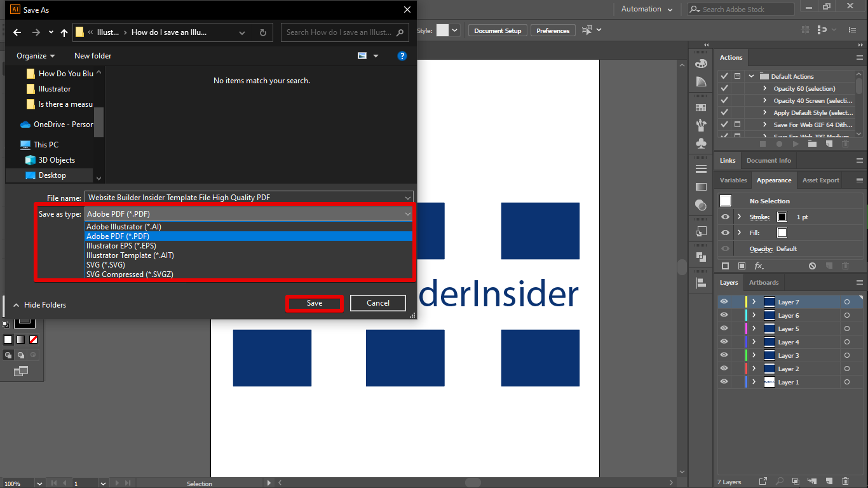Open the Brushes panel icon
The height and width of the screenshot is (488, 868).
[701, 125]
